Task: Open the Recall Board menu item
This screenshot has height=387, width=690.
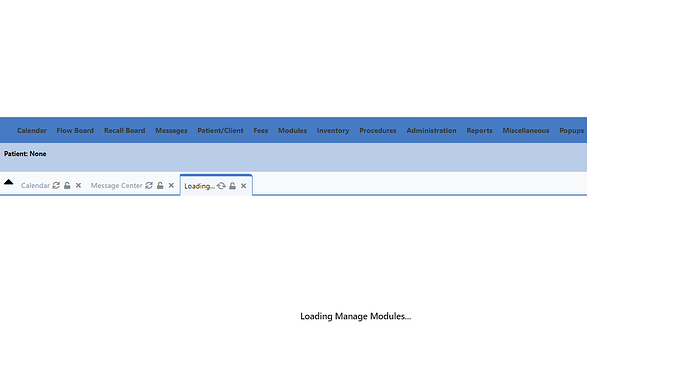Action: pyautogui.click(x=125, y=130)
